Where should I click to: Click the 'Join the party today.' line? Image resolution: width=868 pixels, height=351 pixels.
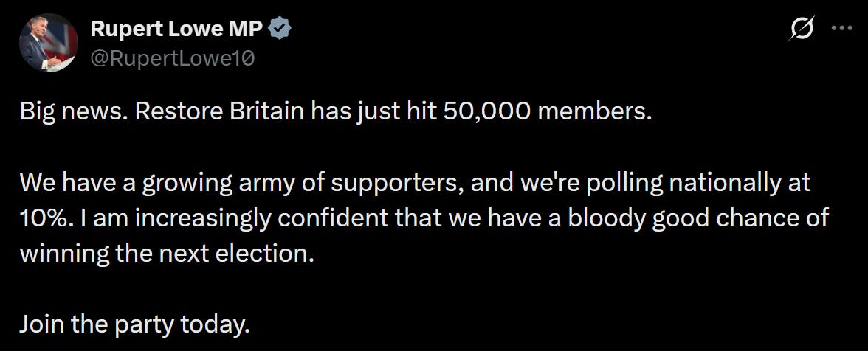[135, 324]
